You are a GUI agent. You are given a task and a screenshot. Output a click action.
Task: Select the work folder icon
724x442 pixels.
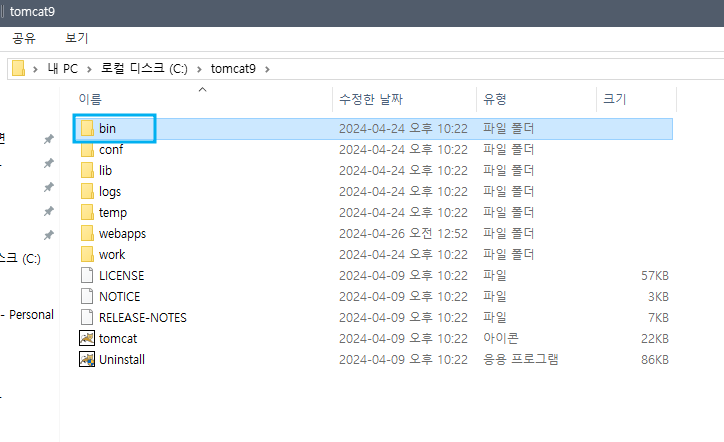(x=87, y=254)
